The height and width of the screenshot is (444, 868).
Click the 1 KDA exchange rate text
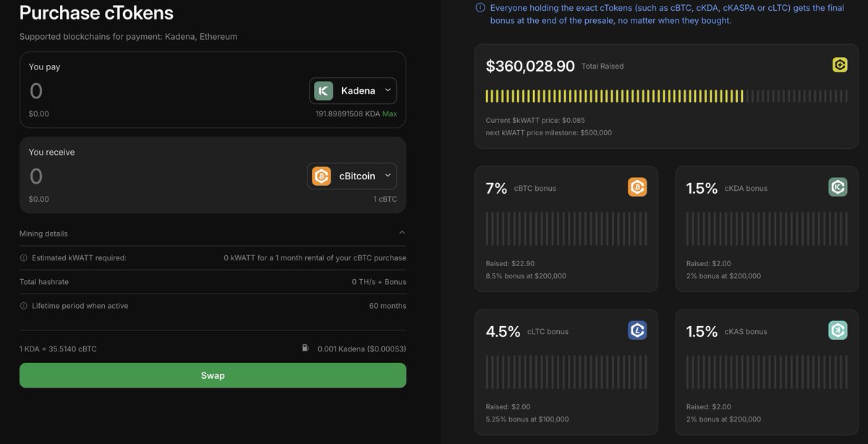(58, 347)
